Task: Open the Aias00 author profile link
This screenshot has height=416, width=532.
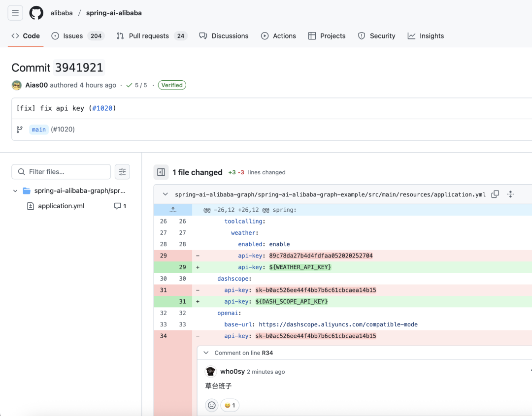Action: pos(36,85)
